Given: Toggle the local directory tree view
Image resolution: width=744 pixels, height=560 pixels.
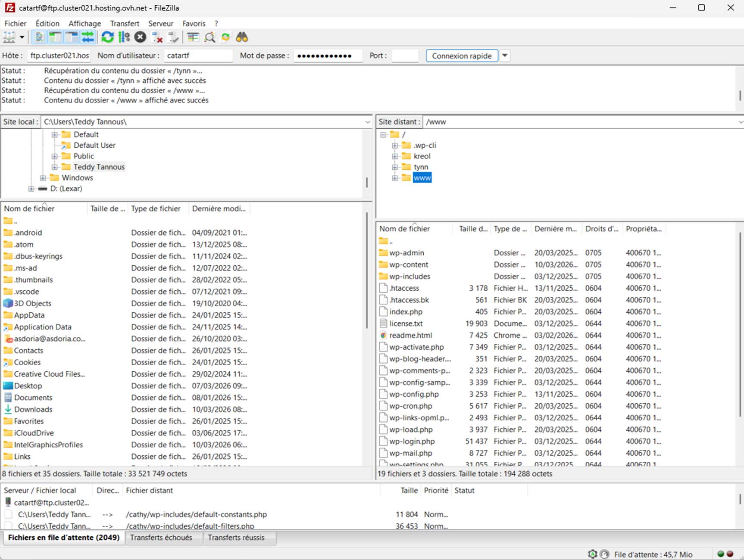Looking at the screenshot, I should pyautogui.click(x=55, y=37).
